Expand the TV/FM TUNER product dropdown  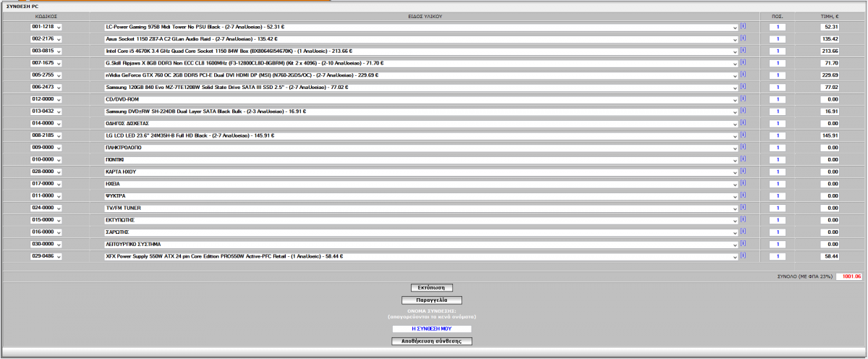point(420,208)
